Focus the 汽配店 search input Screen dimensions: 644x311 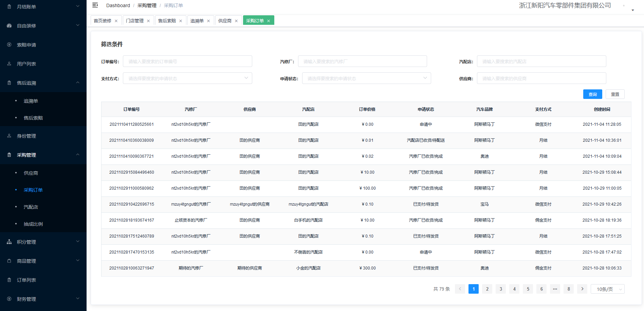point(541,61)
